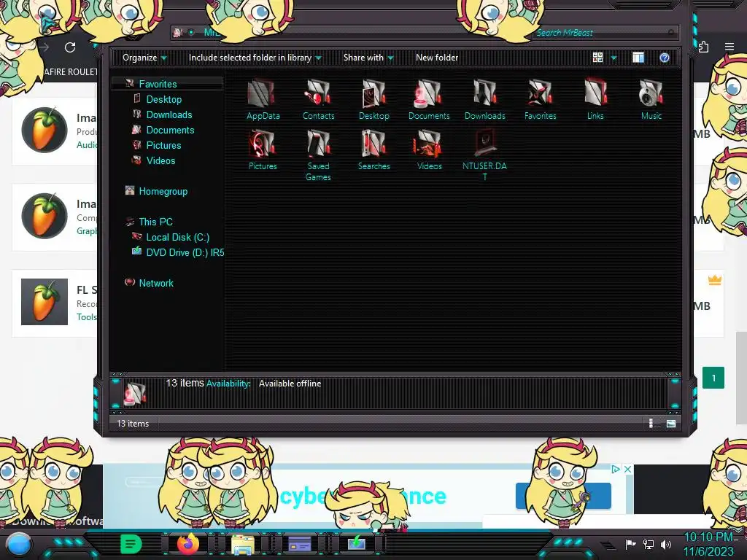The width and height of the screenshot is (747, 560).
Task: Select Downloads in navigation pane
Action: 169,114
